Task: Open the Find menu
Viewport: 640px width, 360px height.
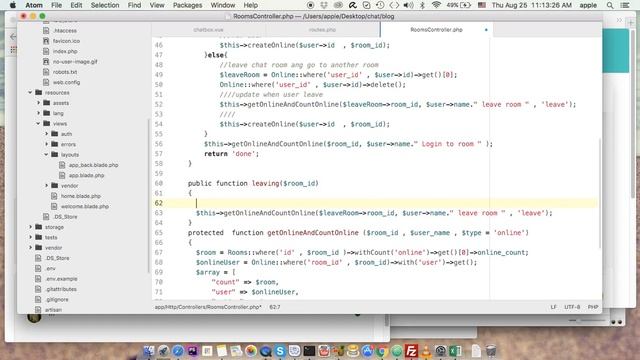Action: 134,5
